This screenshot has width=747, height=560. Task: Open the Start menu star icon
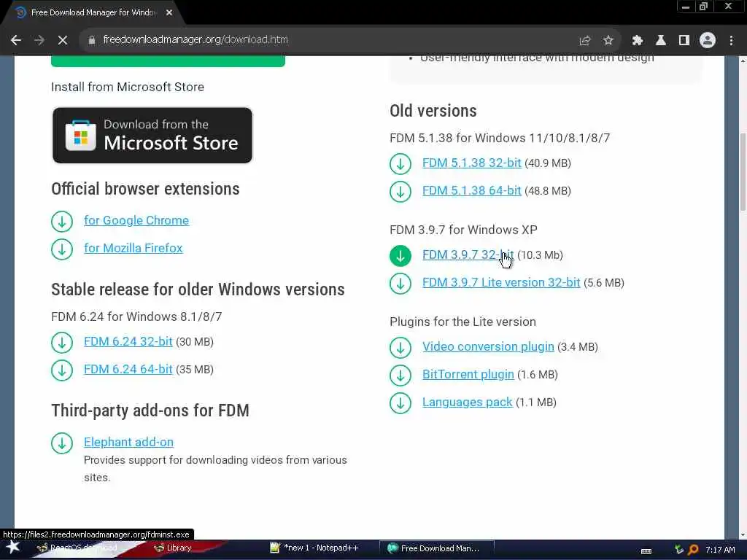(x=13, y=547)
